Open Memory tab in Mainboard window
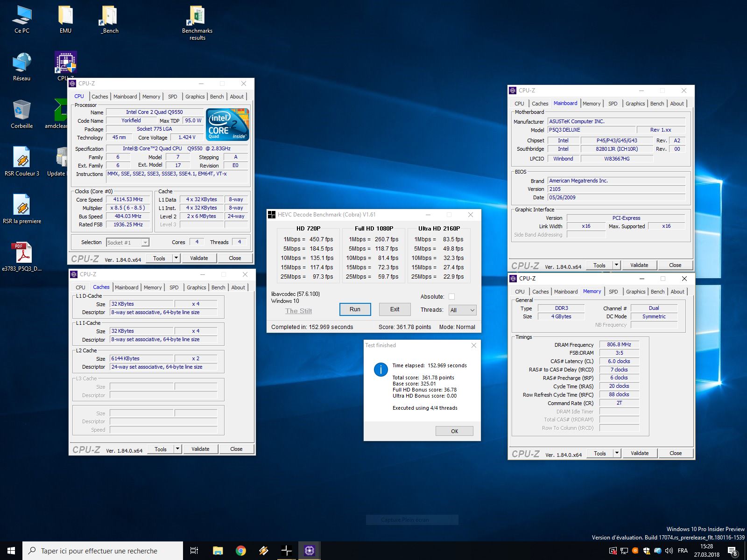 [592, 104]
